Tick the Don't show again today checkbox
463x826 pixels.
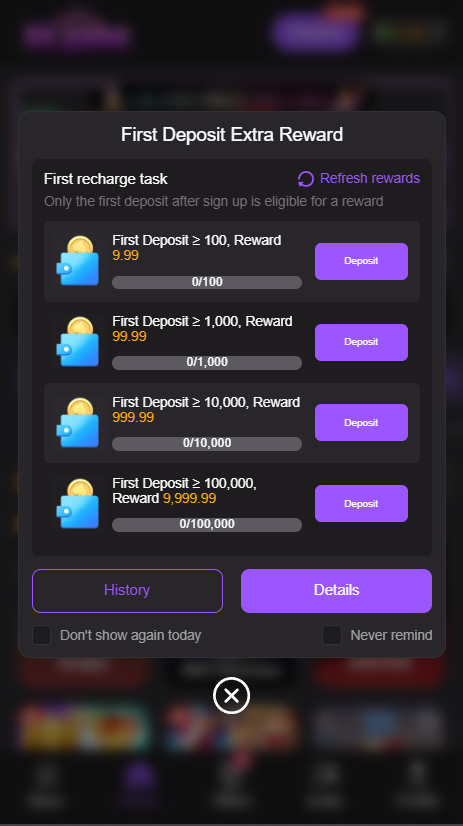click(42, 635)
